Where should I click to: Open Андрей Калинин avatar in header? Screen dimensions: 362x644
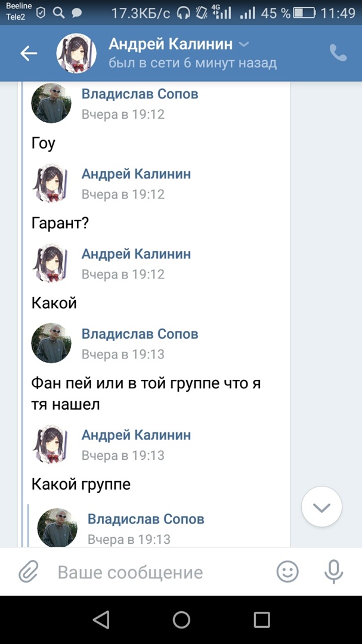(x=76, y=54)
